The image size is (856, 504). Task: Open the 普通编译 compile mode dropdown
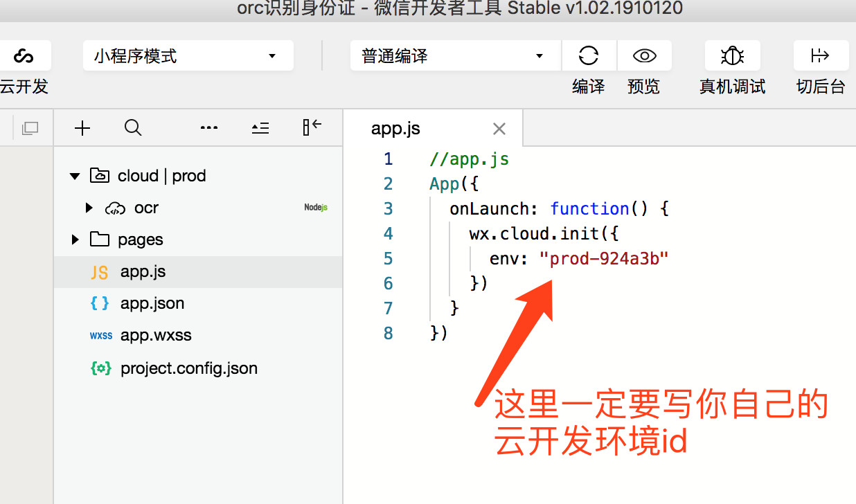coord(455,56)
